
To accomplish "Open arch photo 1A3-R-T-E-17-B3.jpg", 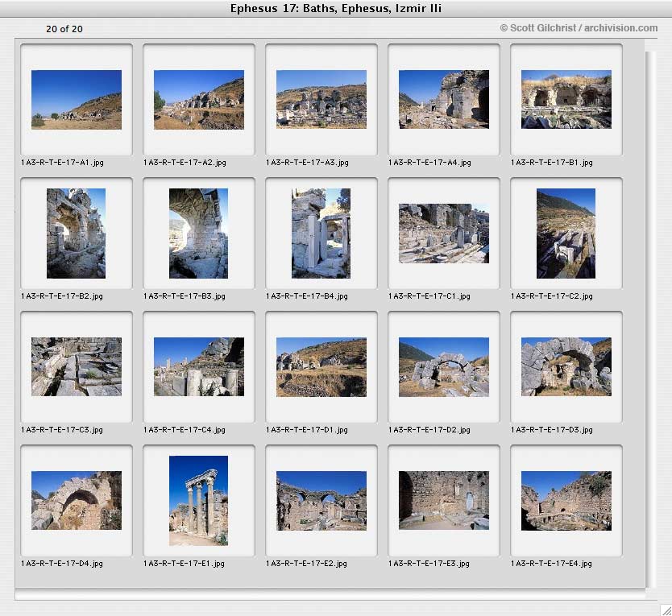I will 198,234.
